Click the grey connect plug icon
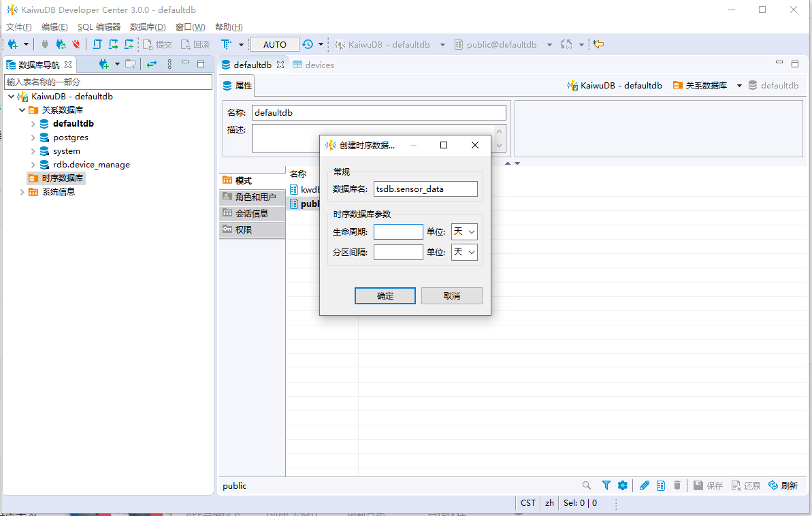This screenshot has width=812, height=516. [45, 44]
